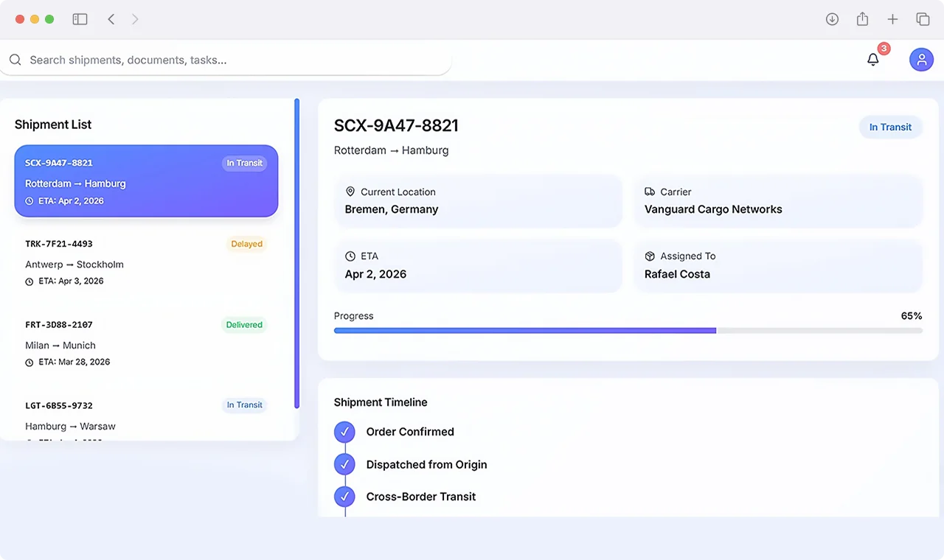
Task: Click the Antwerp → Stockholm route text
Action: 74,265
